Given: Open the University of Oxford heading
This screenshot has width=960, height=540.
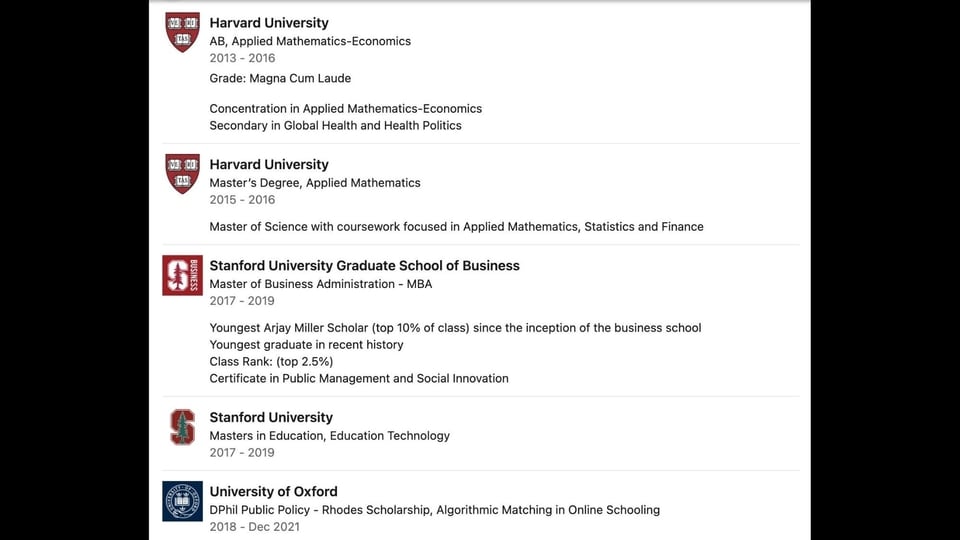Looking at the screenshot, I should 273,492.
